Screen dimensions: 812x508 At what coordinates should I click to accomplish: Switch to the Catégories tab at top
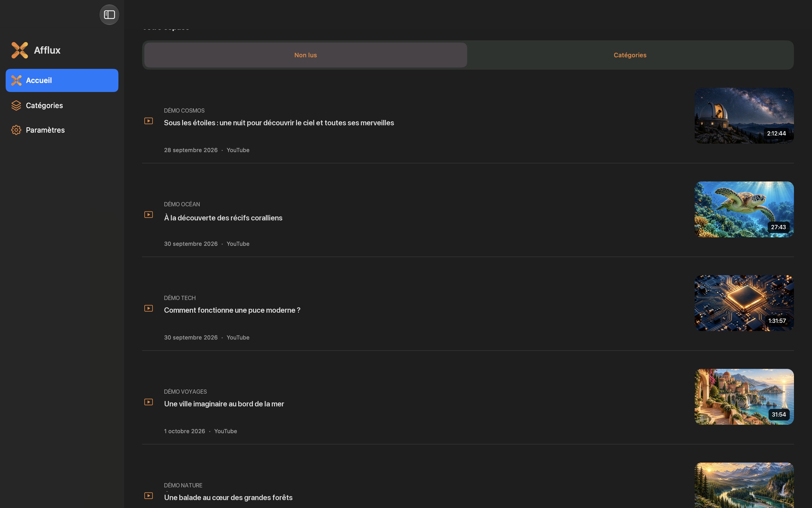[x=630, y=55]
